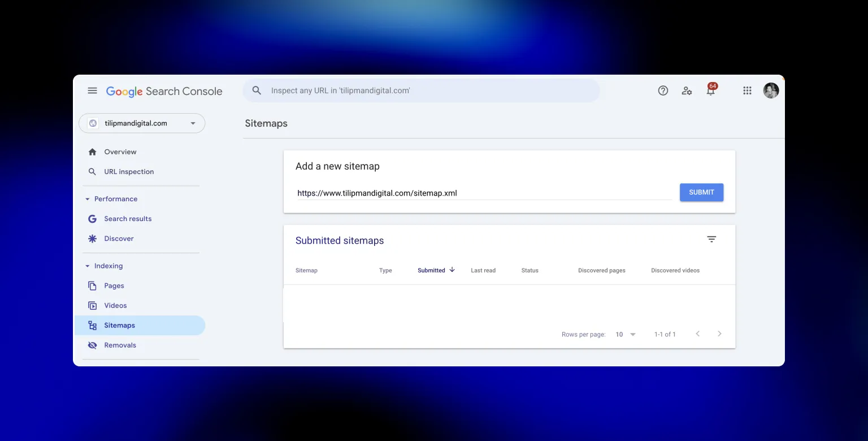
Task: Open users and permissions icon
Action: [687, 90]
